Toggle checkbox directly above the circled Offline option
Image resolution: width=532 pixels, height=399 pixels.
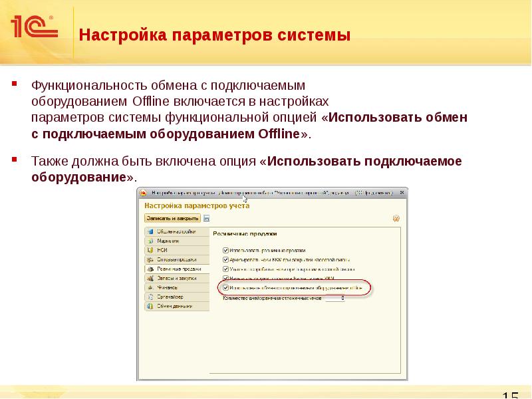point(226,279)
